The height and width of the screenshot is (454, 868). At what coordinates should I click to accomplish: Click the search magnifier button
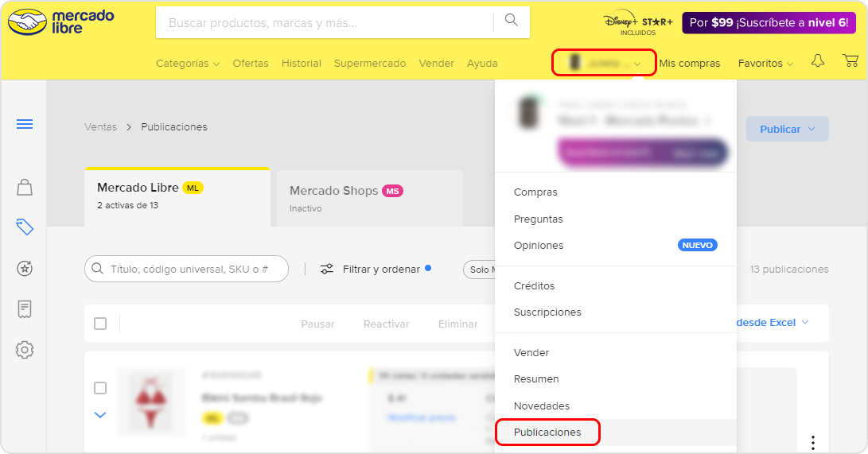(x=512, y=21)
